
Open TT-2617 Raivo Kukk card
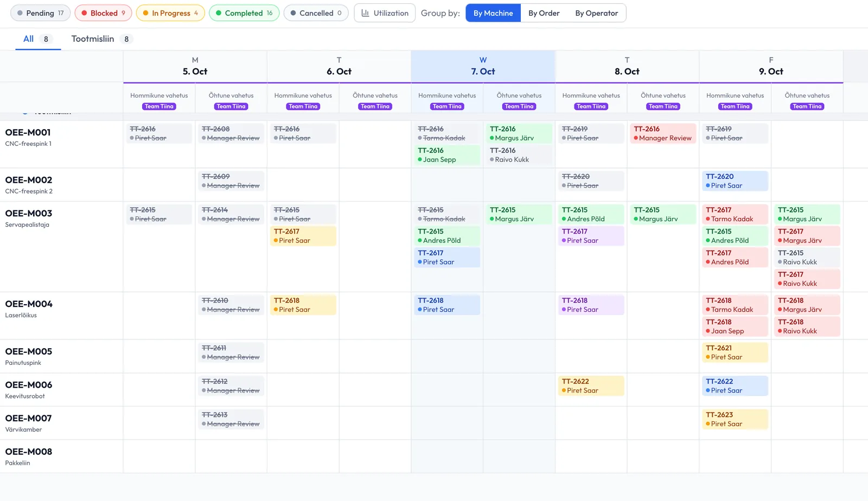pos(807,279)
